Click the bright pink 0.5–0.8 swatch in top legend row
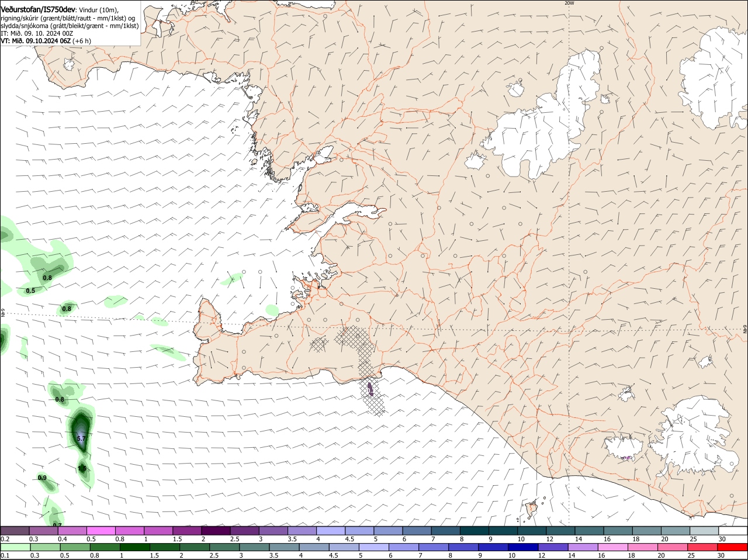The width and height of the screenshot is (748, 560). (x=101, y=531)
